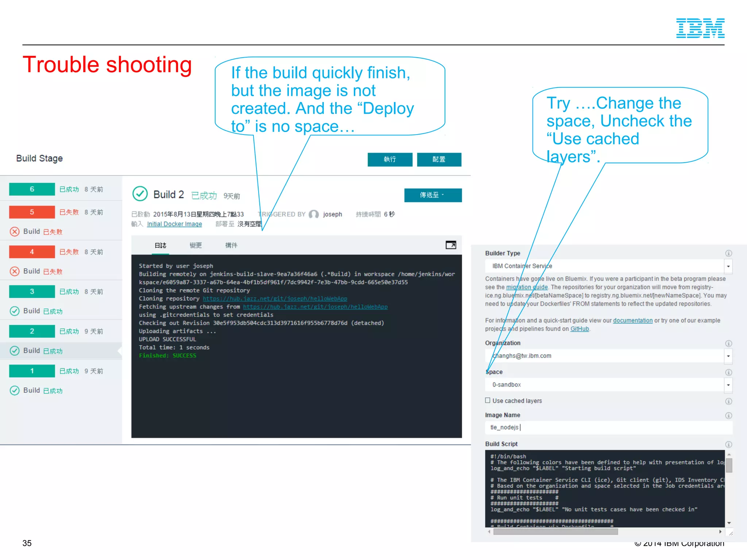Open the Builder Type dropdown
Screen dimensions: 747x560
728,266
